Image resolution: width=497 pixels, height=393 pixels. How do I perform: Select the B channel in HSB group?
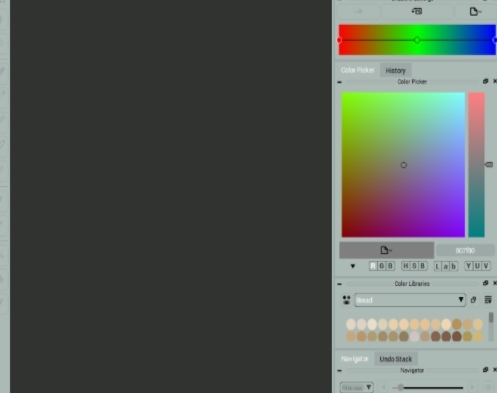[x=423, y=266]
